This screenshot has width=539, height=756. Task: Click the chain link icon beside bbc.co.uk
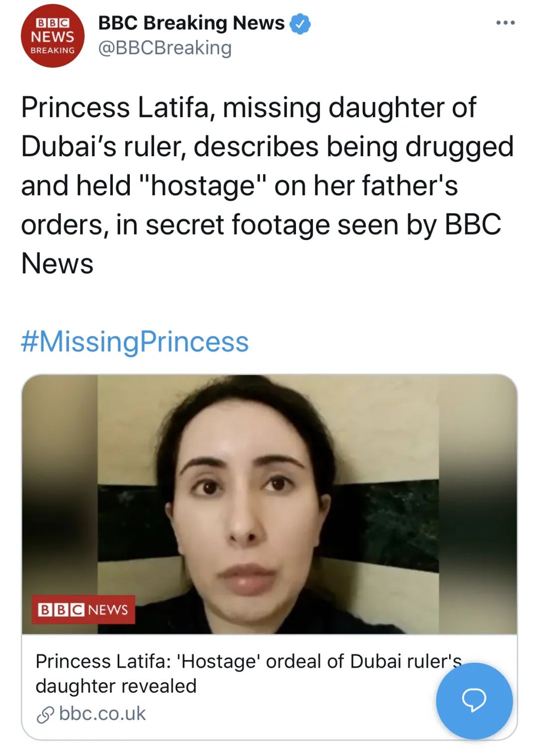(x=45, y=715)
